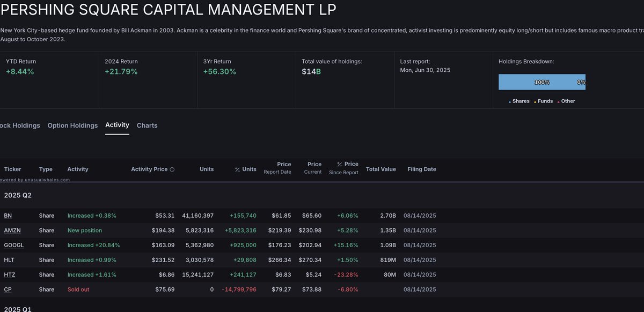This screenshot has height=312, width=644.
Task: Click the YTD Return value +8.44%
Action: [20, 71]
